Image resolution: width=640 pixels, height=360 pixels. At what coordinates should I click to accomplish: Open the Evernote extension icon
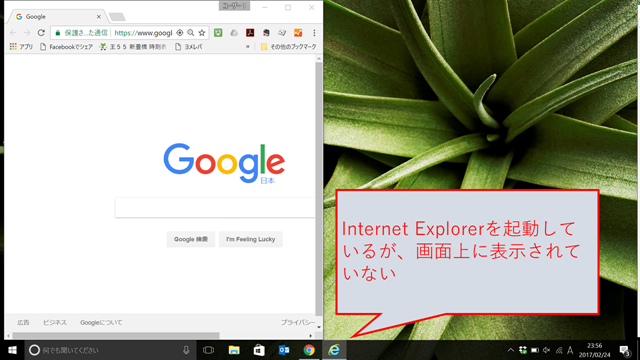pyautogui.click(x=266, y=33)
